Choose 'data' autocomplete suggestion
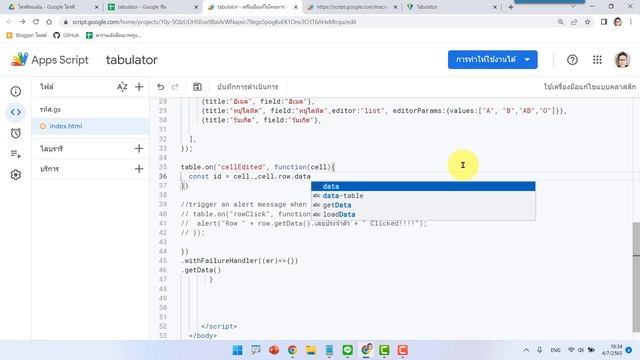 [423, 186]
